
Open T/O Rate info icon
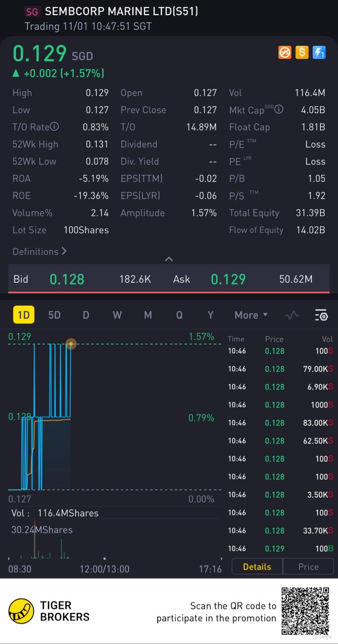pyautogui.click(x=55, y=127)
